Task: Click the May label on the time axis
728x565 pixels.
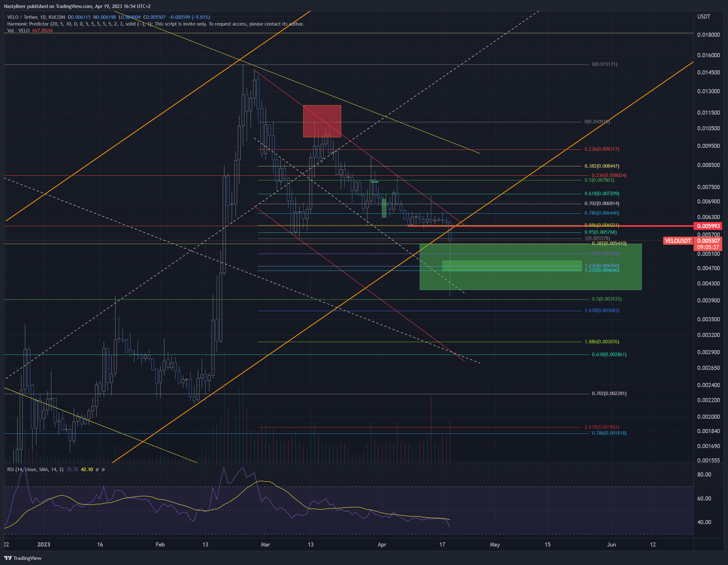Action: coord(495,545)
